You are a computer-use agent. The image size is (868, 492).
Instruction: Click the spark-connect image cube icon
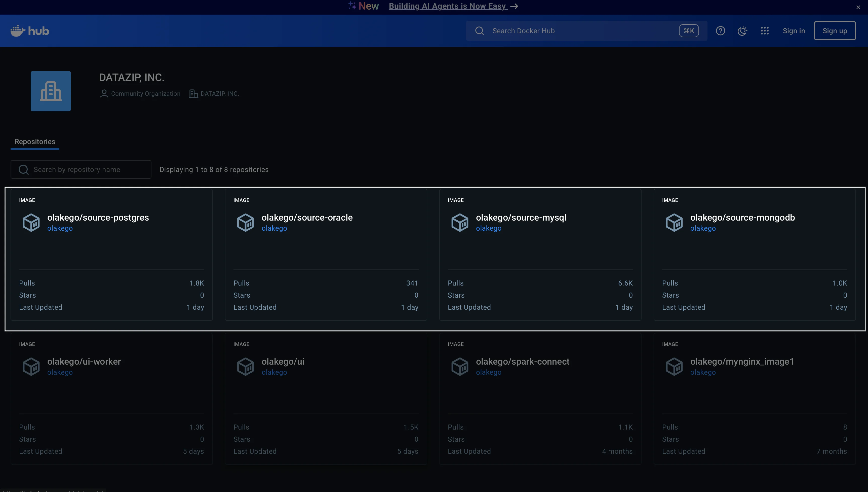(x=459, y=366)
